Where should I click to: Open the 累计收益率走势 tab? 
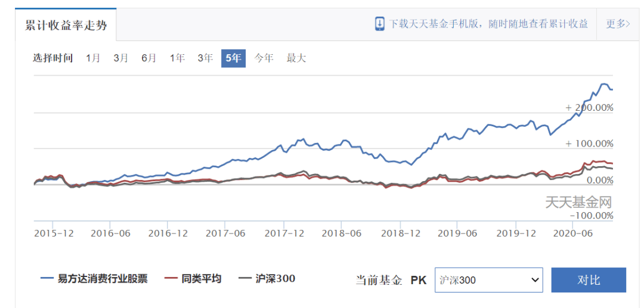coord(66,25)
